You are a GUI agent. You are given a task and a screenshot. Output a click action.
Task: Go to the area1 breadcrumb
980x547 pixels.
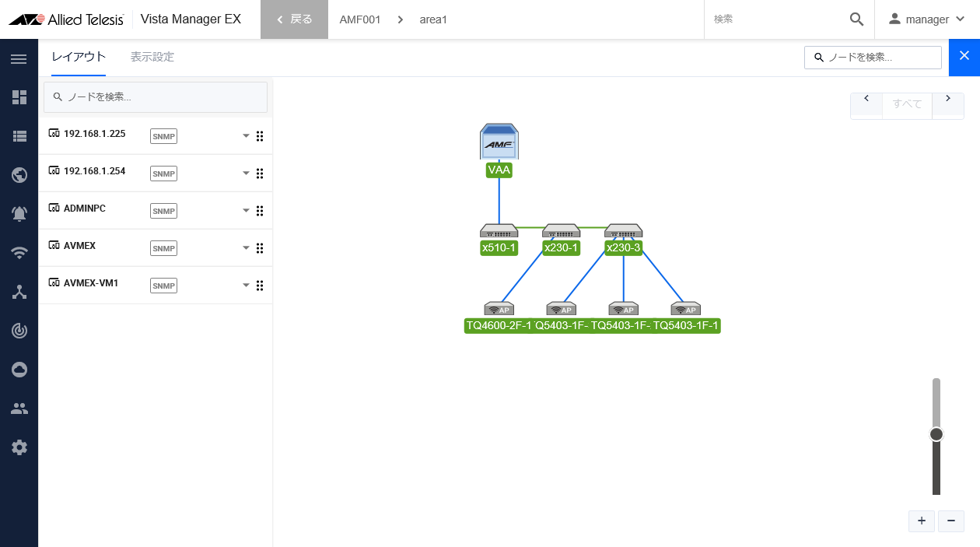[x=433, y=19]
